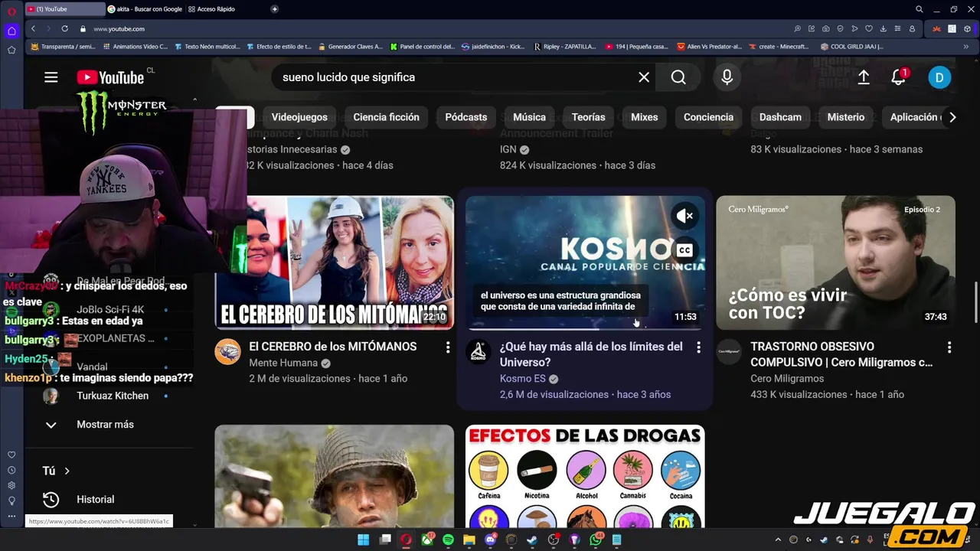The image size is (980, 551).
Task: Open Historial in the sidebar
Action: [x=95, y=500]
